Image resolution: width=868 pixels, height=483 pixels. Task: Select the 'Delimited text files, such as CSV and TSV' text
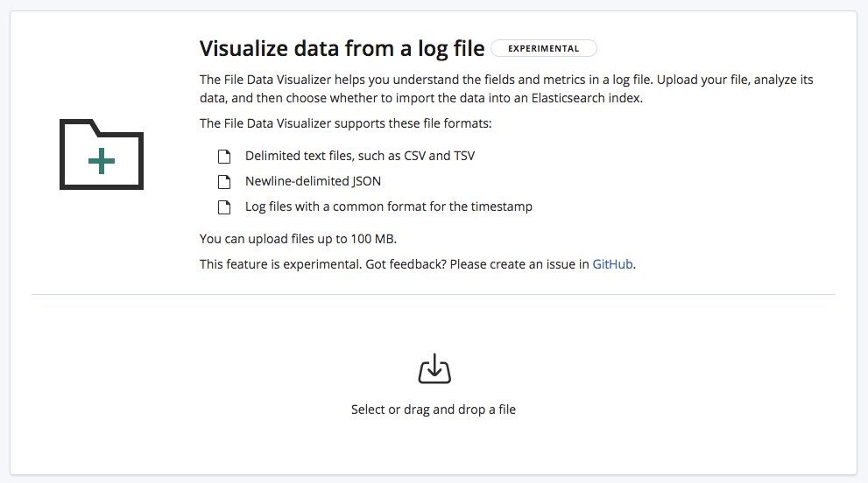point(360,156)
